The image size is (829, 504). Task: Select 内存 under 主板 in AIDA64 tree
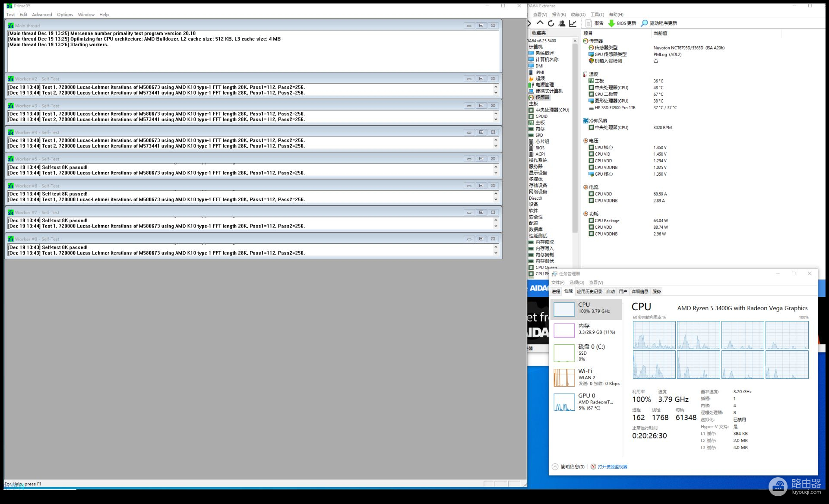540,129
